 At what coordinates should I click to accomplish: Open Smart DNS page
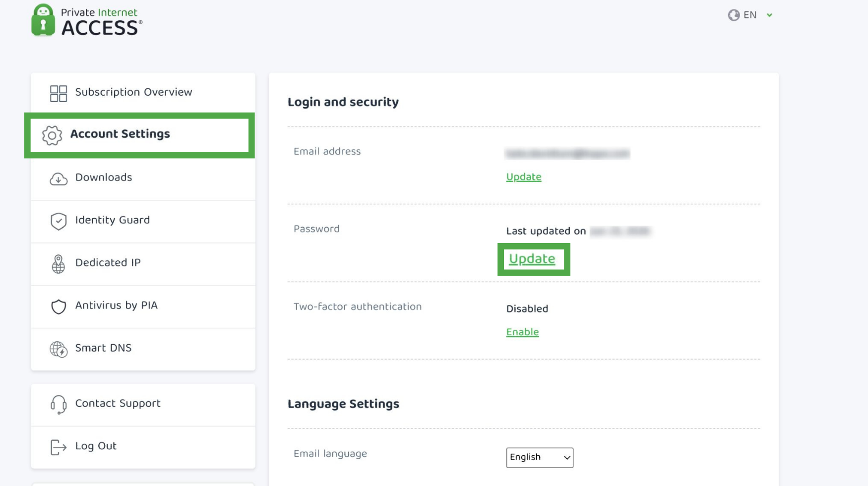pyautogui.click(x=143, y=349)
